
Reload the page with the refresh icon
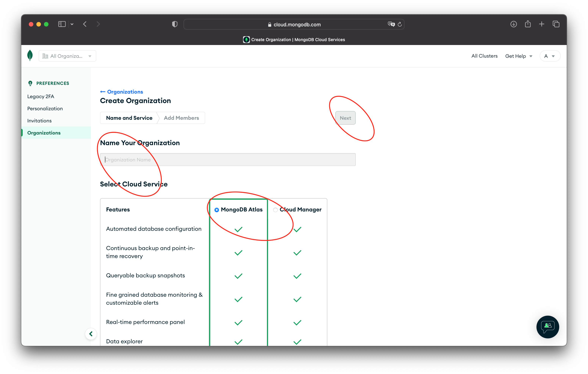400,24
